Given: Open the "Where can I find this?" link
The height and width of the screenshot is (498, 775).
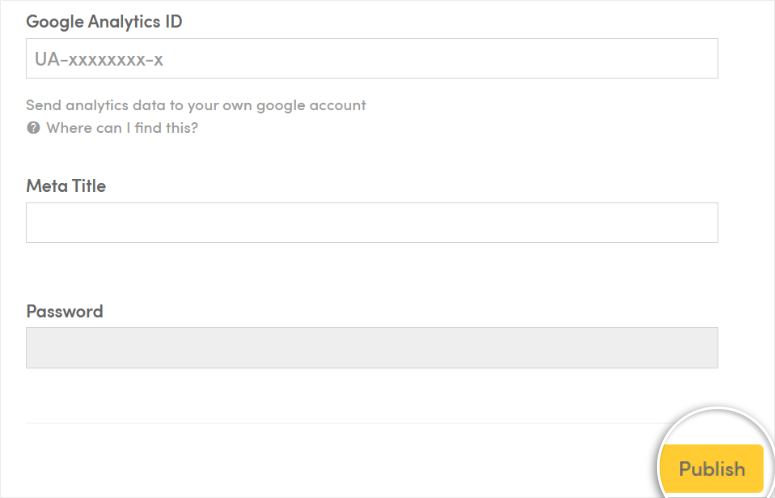Looking at the screenshot, I should (x=122, y=128).
